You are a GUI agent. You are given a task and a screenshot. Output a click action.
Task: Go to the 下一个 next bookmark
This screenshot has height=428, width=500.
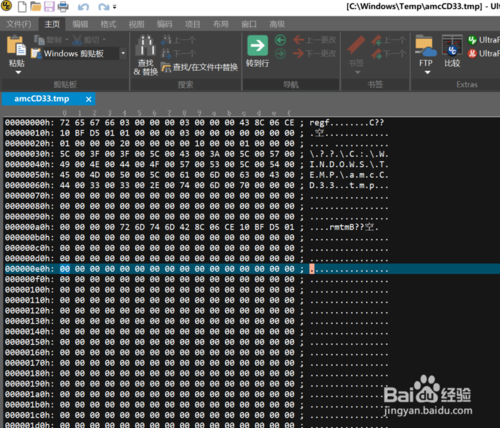389,53
